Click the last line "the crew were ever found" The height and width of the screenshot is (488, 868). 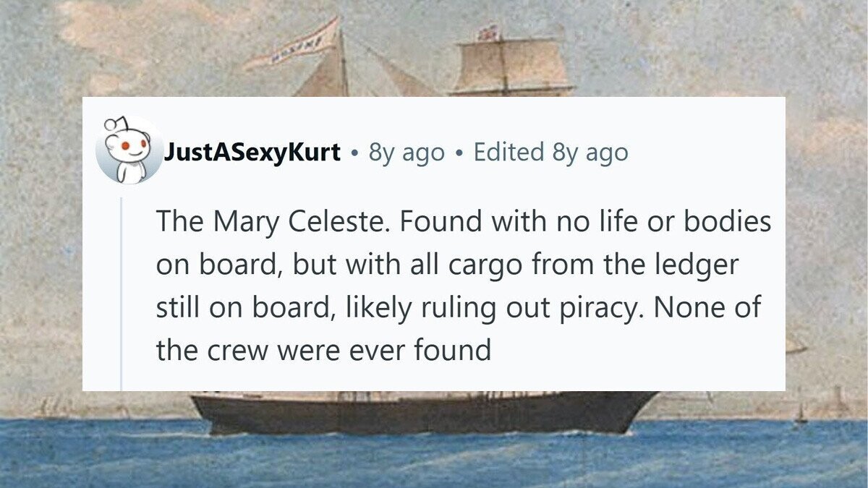pos(323,350)
